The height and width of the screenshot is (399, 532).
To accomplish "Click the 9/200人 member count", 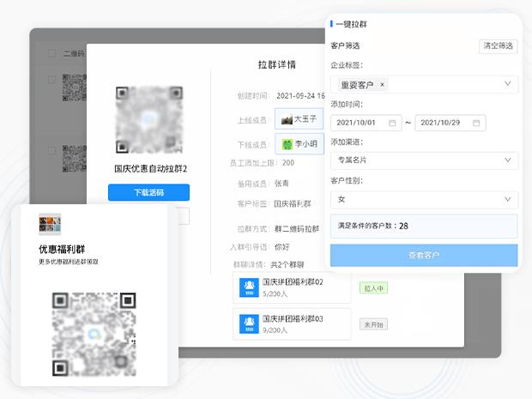I will click(x=275, y=330).
